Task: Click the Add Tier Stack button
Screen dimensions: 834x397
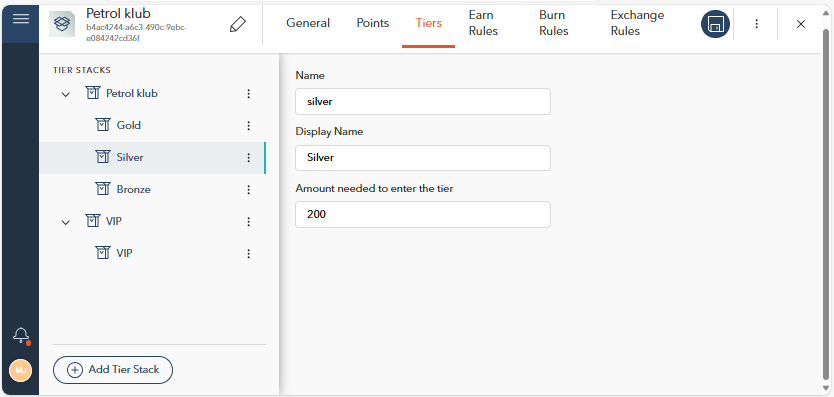Action: (x=113, y=370)
